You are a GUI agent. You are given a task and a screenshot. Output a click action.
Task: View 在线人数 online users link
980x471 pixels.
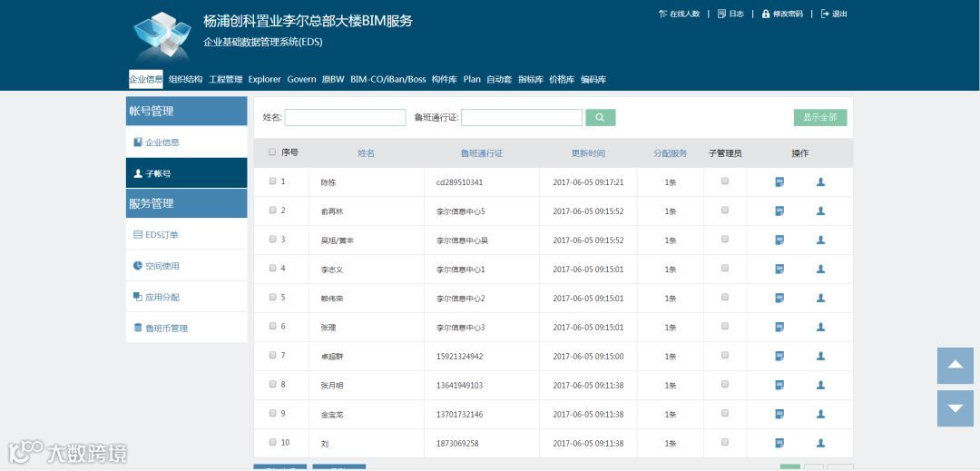(680, 14)
